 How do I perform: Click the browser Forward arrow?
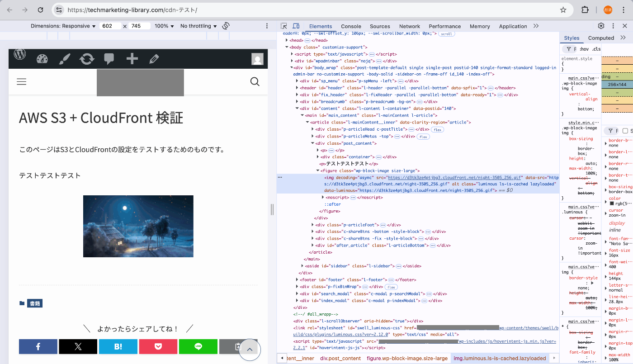25,10
